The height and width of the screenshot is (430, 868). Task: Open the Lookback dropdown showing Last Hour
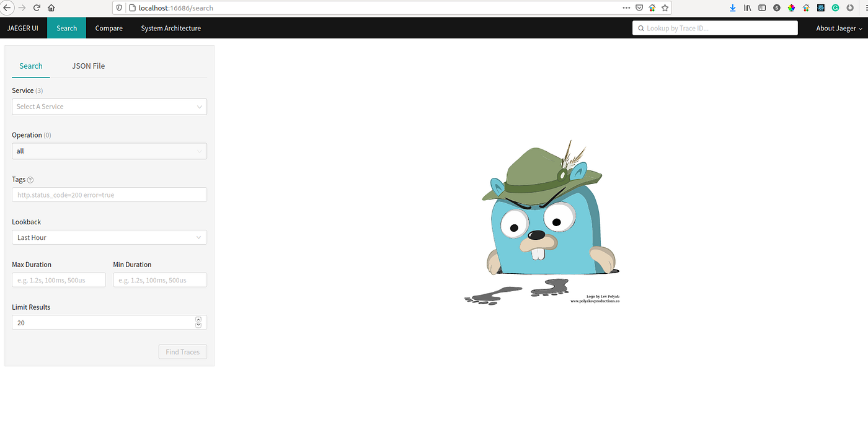pyautogui.click(x=109, y=237)
